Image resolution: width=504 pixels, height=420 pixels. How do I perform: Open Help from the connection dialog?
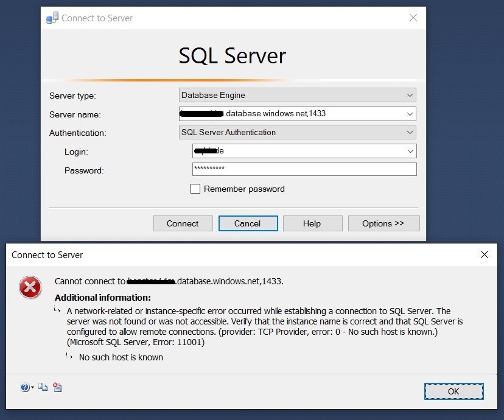[x=312, y=223]
